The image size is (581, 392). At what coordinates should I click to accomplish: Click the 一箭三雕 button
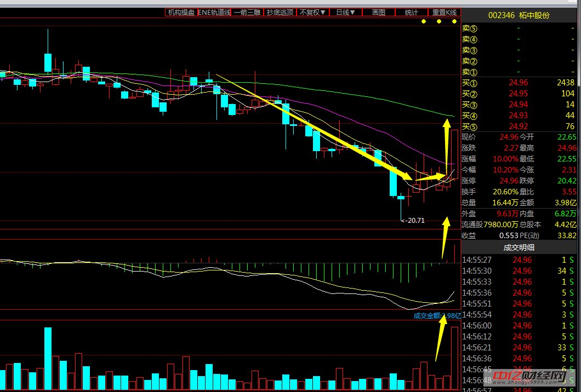click(247, 12)
